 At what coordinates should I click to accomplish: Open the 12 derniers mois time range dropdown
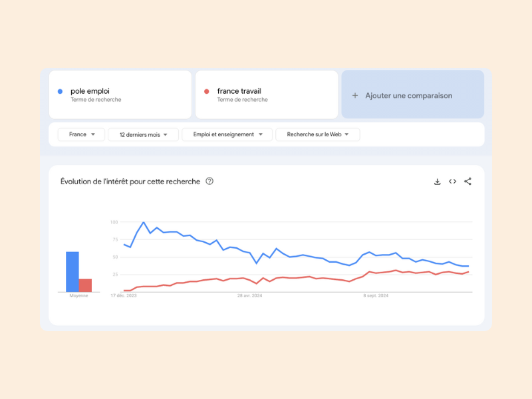pyautogui.click(x=142, y=134)
